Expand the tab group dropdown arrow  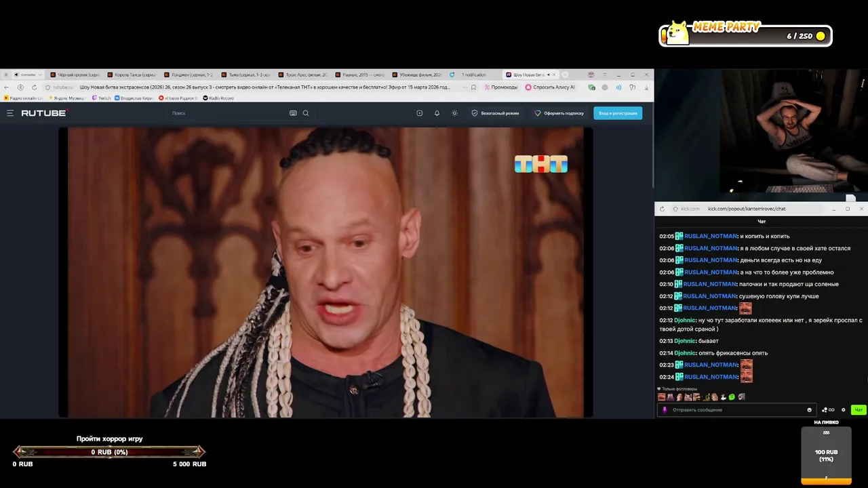click(x=40, y=75)
